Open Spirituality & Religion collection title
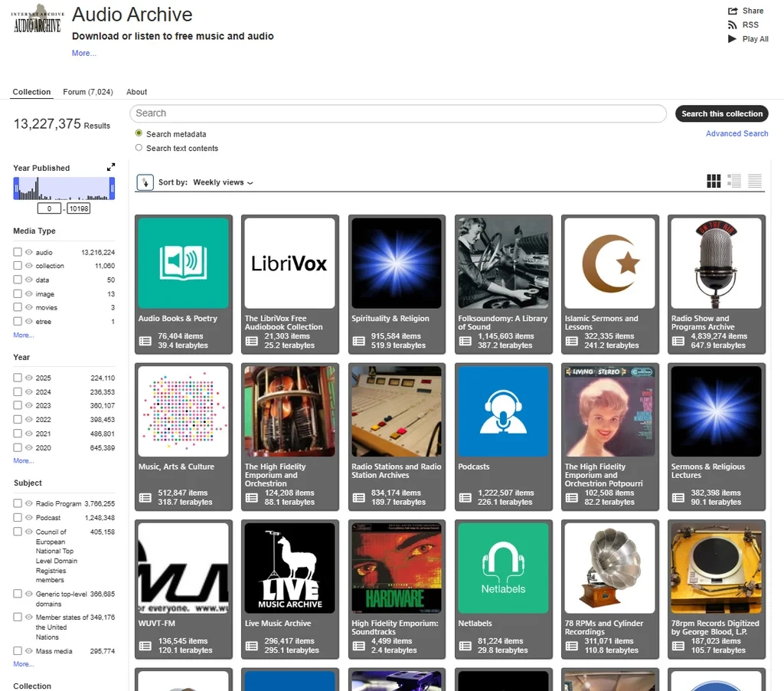Screen dimensions: 784x691 (x=390, y=318)
